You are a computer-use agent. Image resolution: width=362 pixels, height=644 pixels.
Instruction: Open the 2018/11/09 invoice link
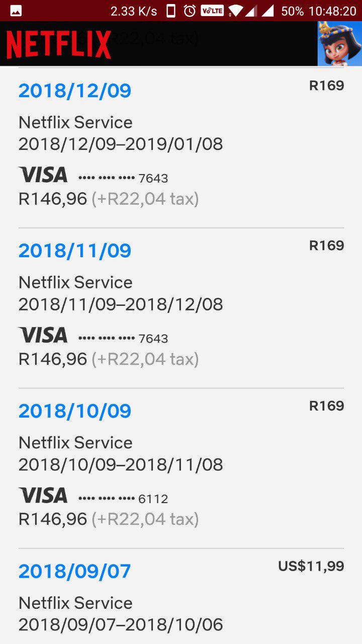pos(75,251)
